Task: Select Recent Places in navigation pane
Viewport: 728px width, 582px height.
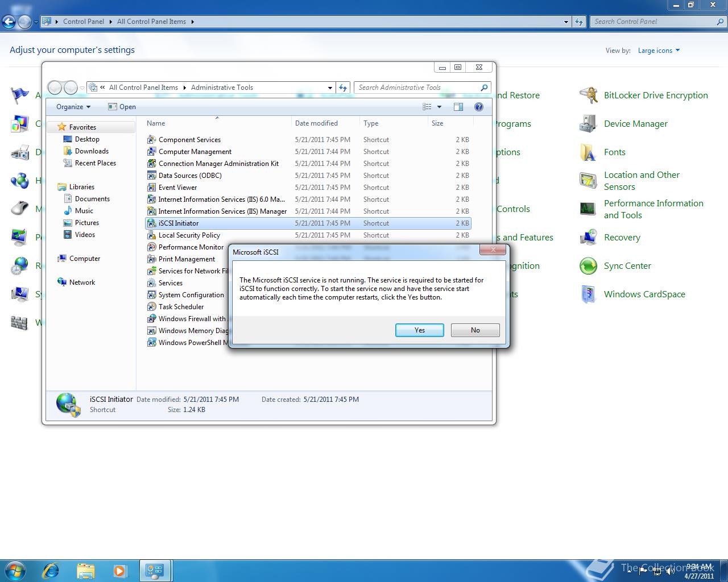Action: (x=95, y=163)
